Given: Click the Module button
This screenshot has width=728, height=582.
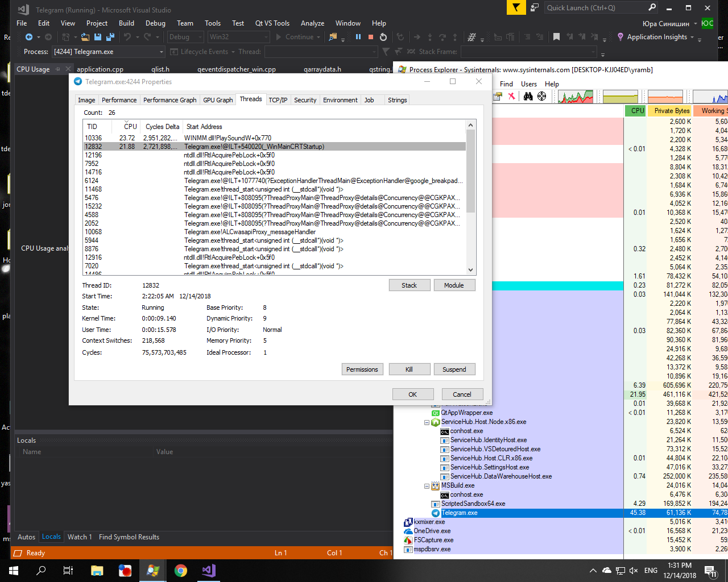Looking at the screenshot, I should coord(454,285).
